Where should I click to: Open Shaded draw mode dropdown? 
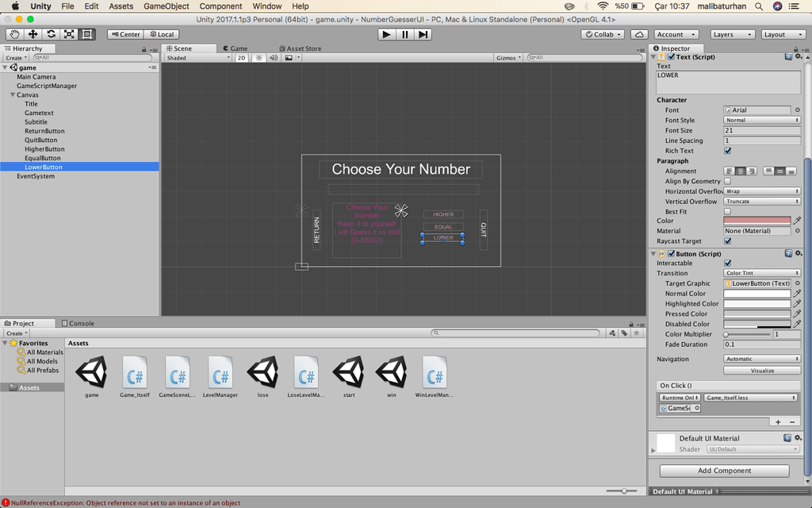(x=197, y=57)
